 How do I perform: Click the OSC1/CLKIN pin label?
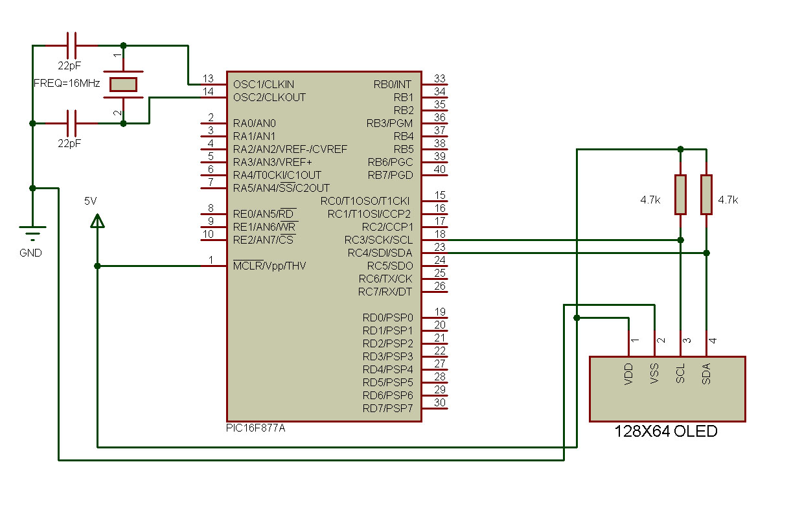(263, 84)
